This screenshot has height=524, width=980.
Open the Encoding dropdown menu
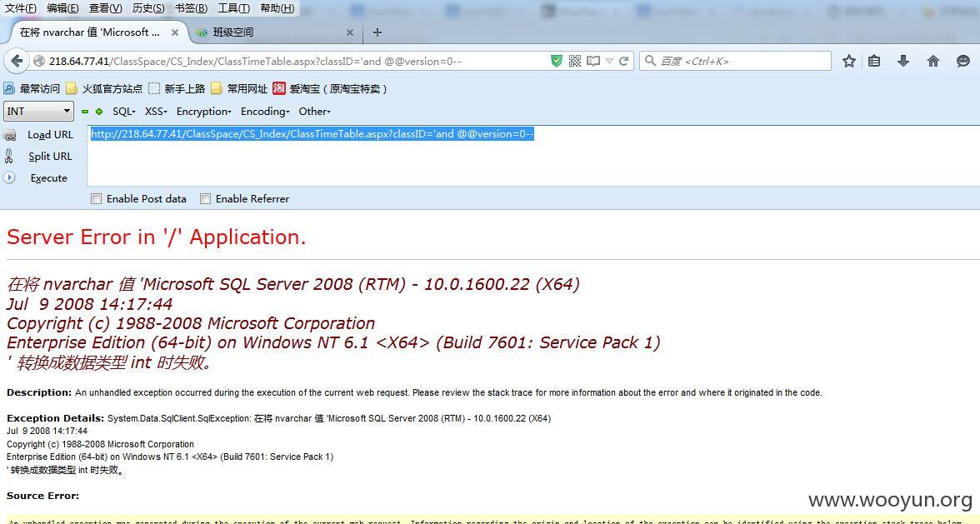(x=265, y=111)
